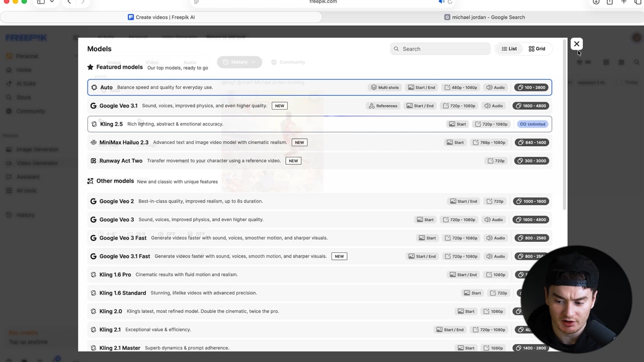Image resolution: width=644 pixels, height=362 pixels.
Task: Click Runway logo icon beside Act Two
Action: click(x=93, y=161)
